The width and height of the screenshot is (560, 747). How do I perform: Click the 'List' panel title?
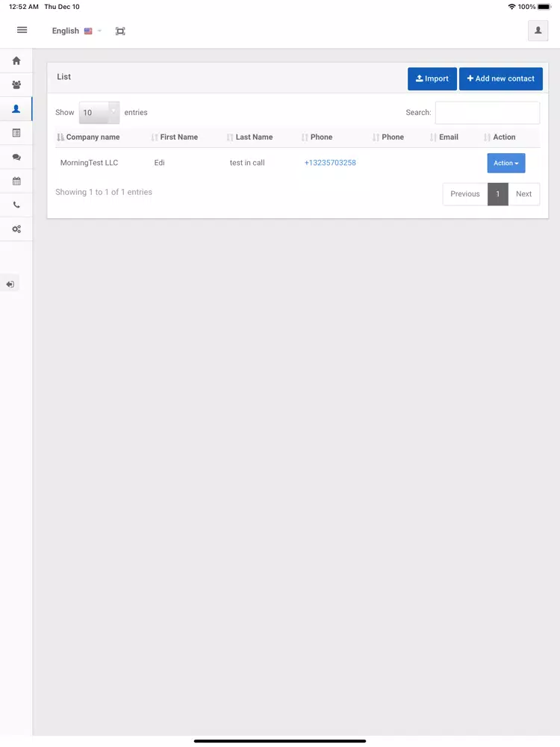pyautogui.click(x=63, y=77)
